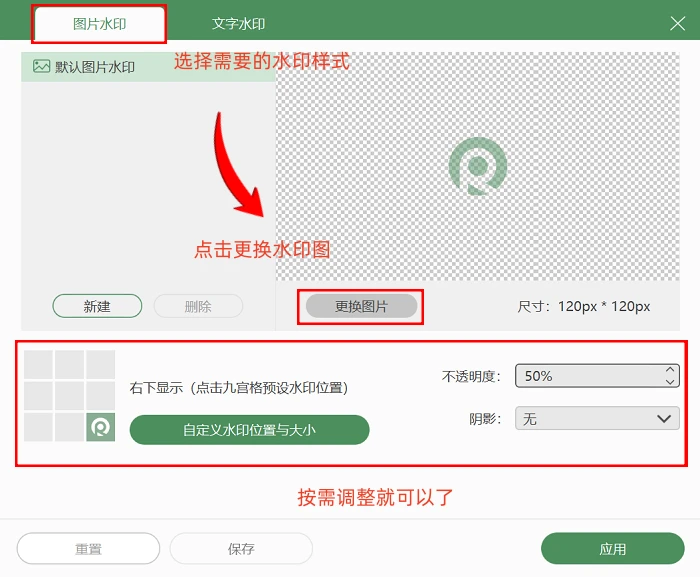Select the center watermark position cell
Screen dimensions: 700x577
(69, 395)
